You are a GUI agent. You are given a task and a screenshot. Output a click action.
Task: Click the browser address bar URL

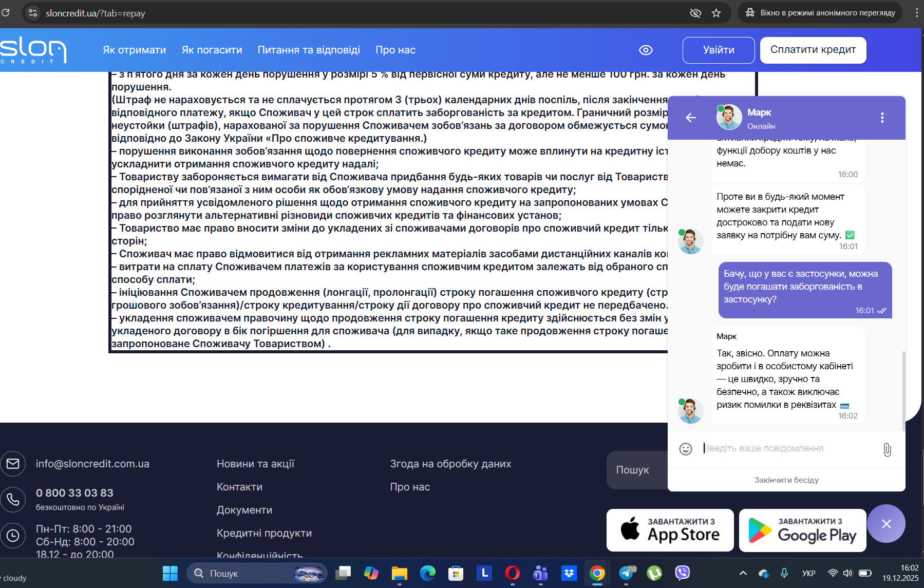[96, 13]
